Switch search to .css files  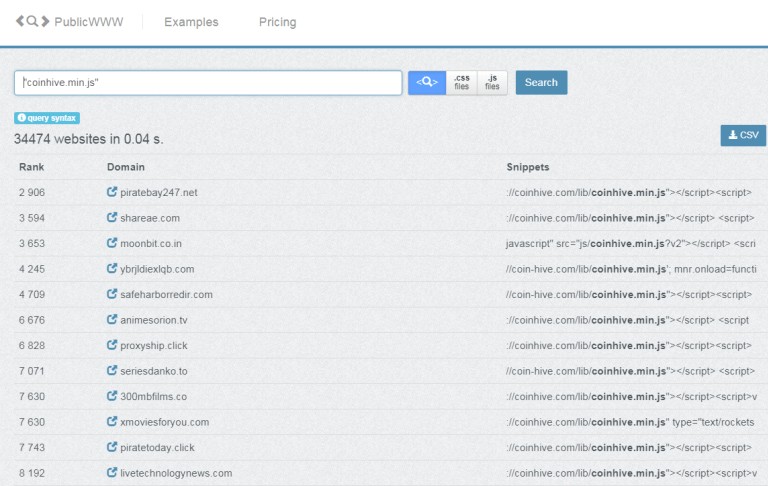click(461, 82)
